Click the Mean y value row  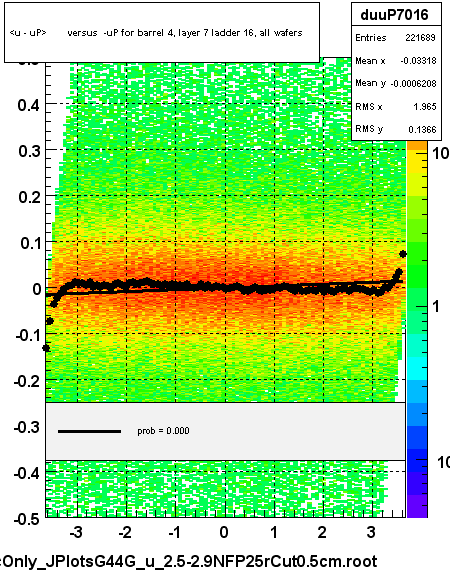pyautogui.click(x=396, y=83)
